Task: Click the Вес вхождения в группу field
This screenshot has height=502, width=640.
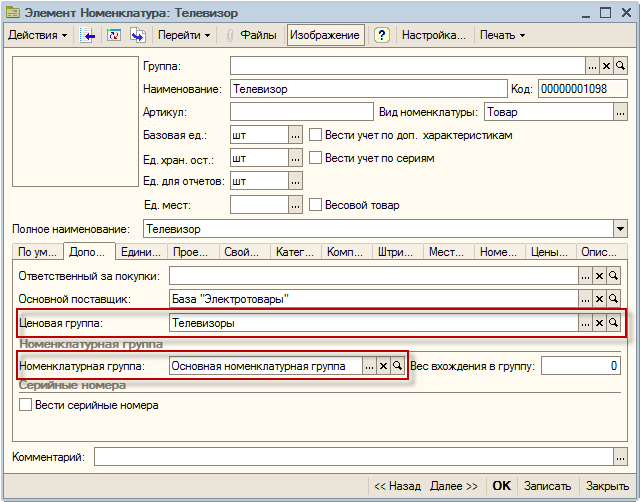Action: tap(581, 366)
